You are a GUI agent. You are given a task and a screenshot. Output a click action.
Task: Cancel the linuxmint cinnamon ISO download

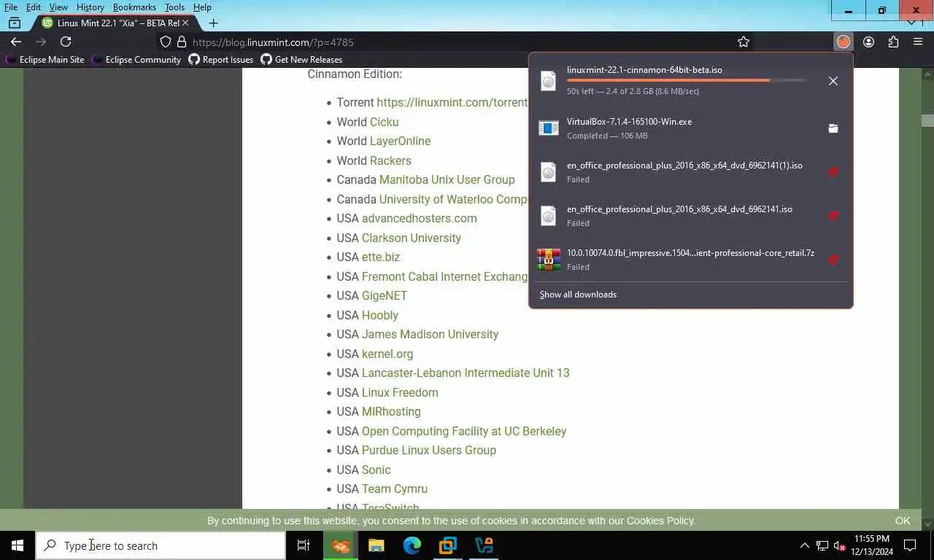click(833, 81)
